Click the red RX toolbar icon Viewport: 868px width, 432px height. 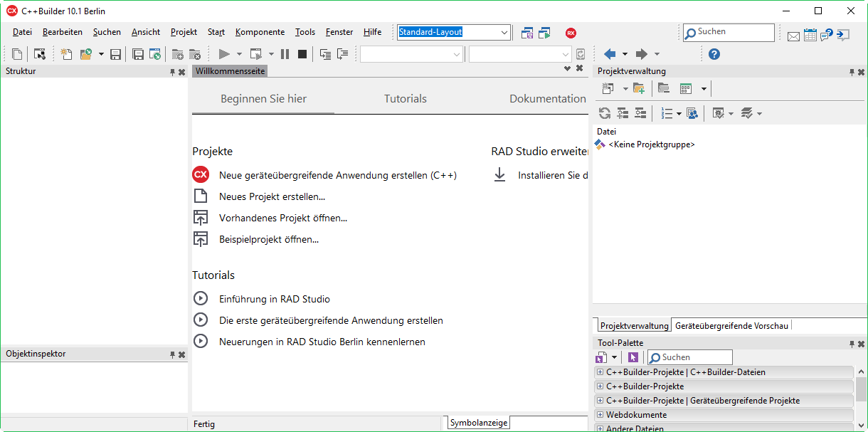click(571, 33)
